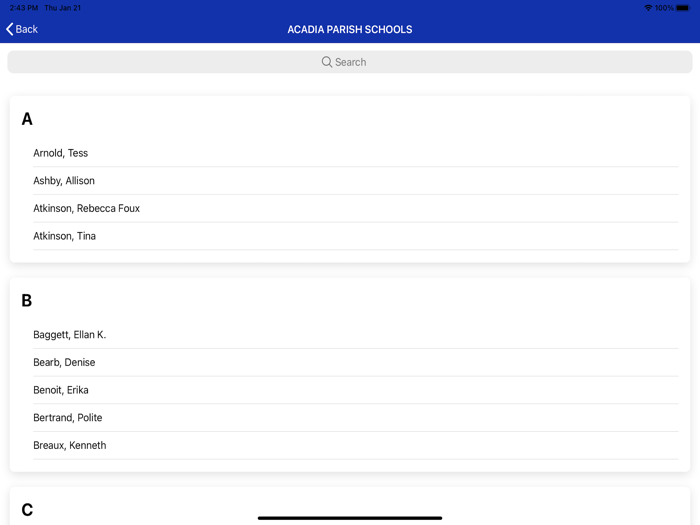The image size is (700, 525).
Task: Click the ACADIA PARISH SCHOOLS title
Action: [350, 29]
